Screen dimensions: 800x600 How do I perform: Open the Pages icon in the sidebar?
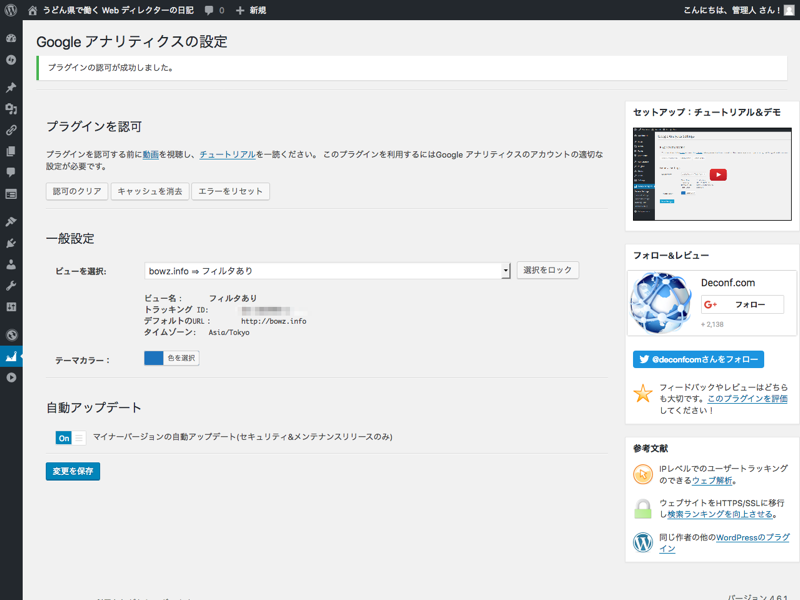coord(11,152)
